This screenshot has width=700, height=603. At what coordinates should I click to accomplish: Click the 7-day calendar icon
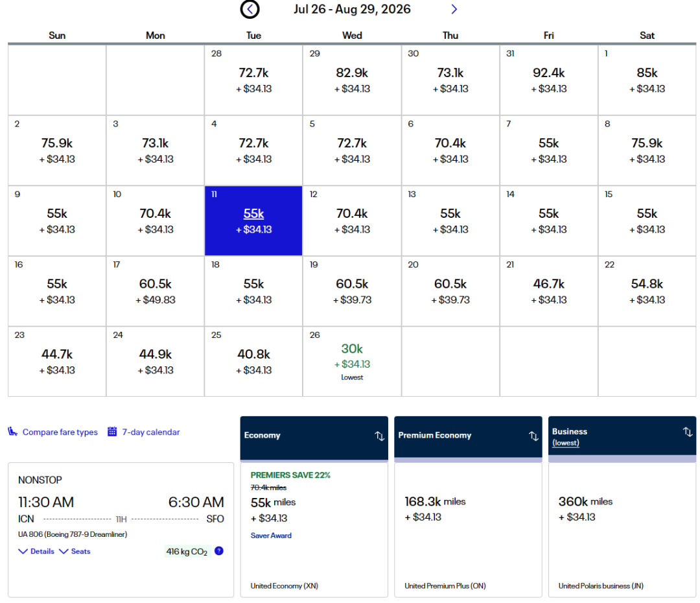(112, 432)
